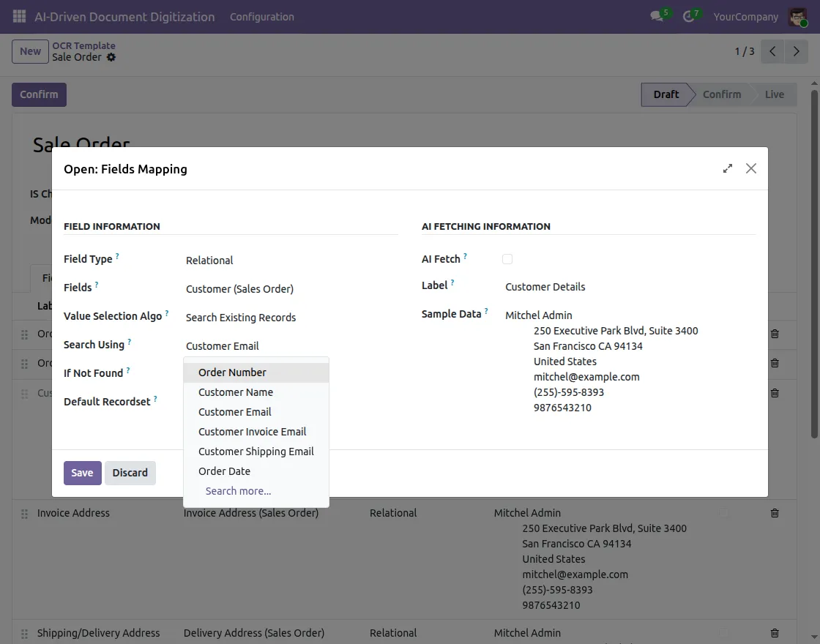The image size is (820, 644).
Task: Click the help mark beside AI Fetch
Action: click(465, 256)
